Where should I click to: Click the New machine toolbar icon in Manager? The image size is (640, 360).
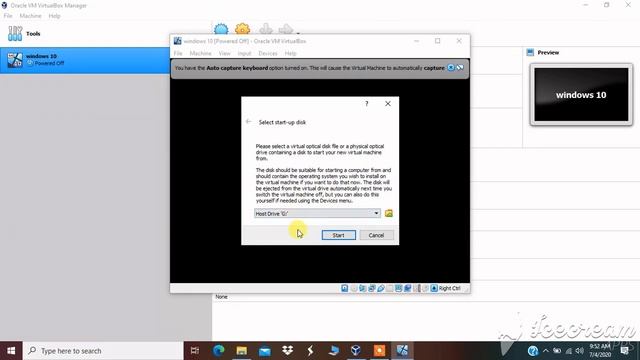pyautogui.click(x=221, y=29)
